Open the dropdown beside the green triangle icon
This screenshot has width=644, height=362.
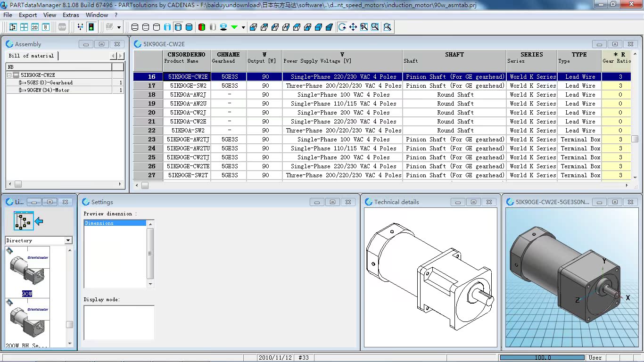pyautogui.click(x=243, y=27)
